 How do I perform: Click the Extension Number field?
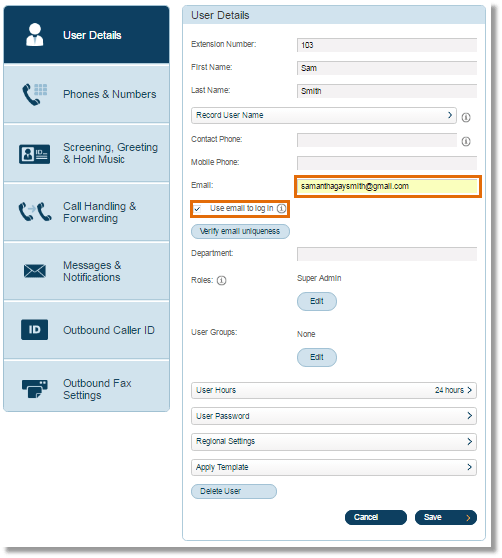387,45
